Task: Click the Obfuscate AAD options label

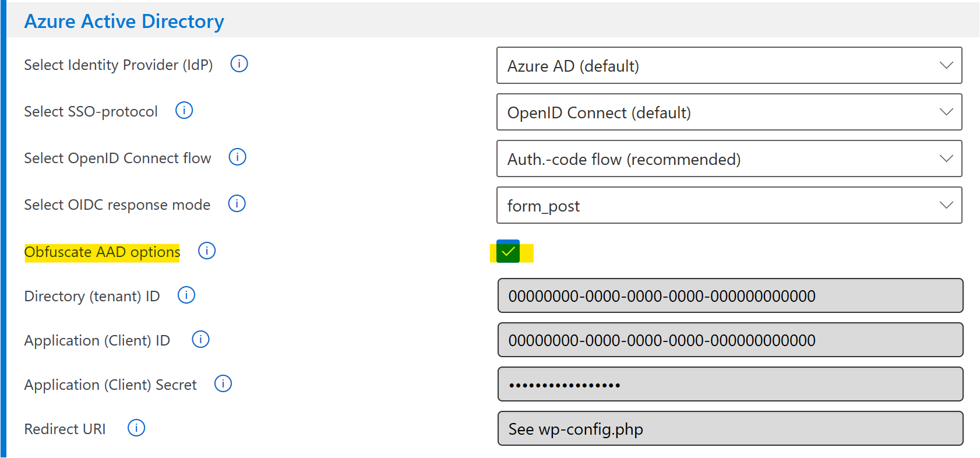Action: pos(102,252)
